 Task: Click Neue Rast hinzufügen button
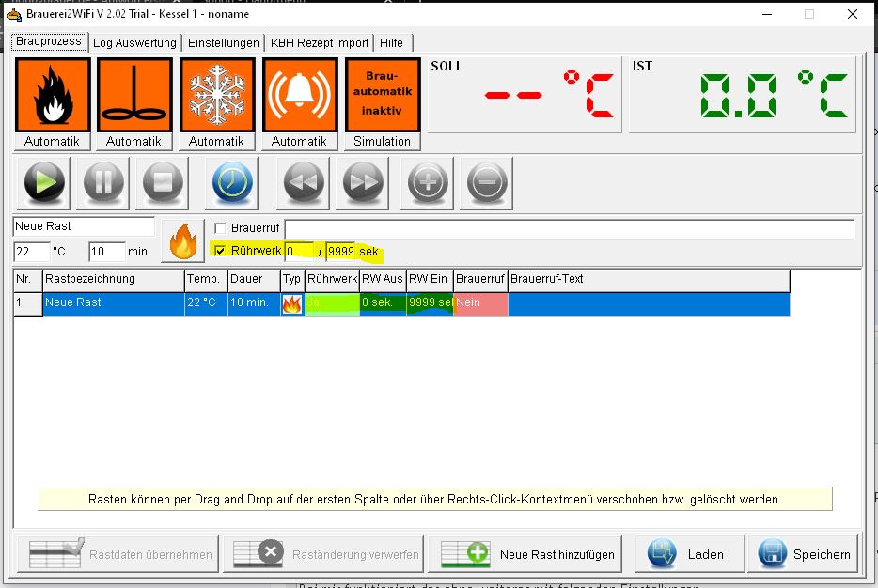click(x=528, y=554)
